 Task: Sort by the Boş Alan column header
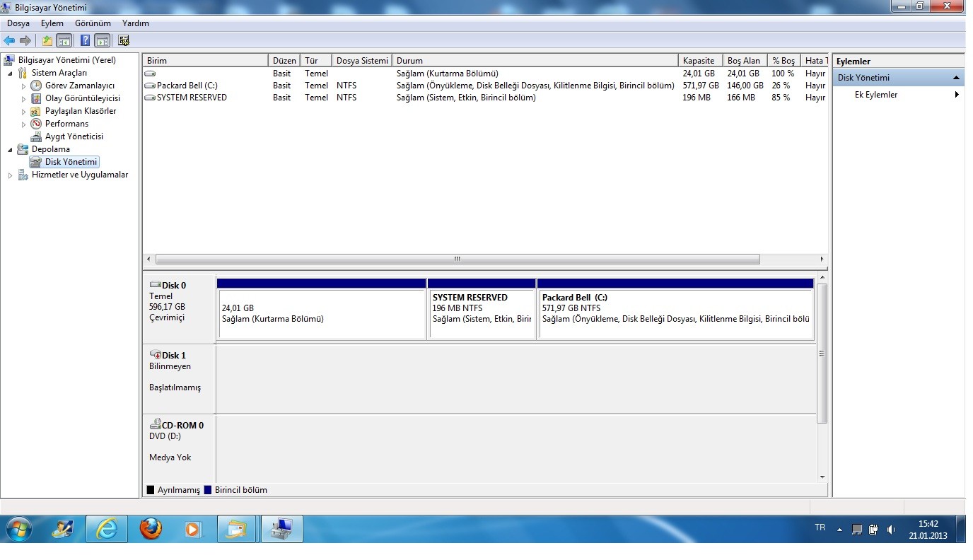(x=745, y=61)
